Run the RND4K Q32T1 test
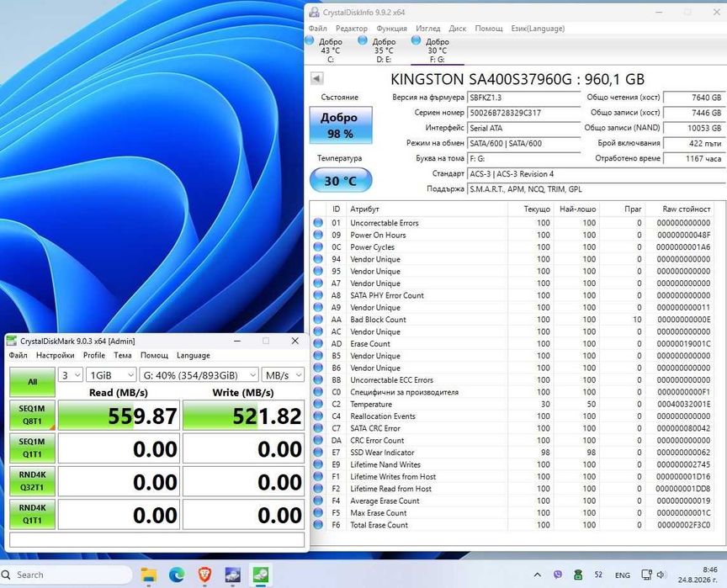 click(32, 481)
